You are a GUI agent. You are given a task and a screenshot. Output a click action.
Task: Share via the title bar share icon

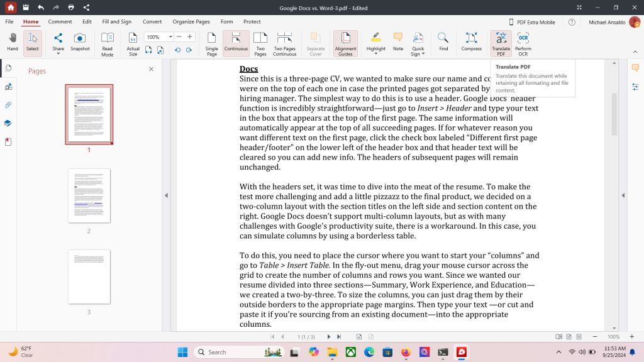[86, 8]
